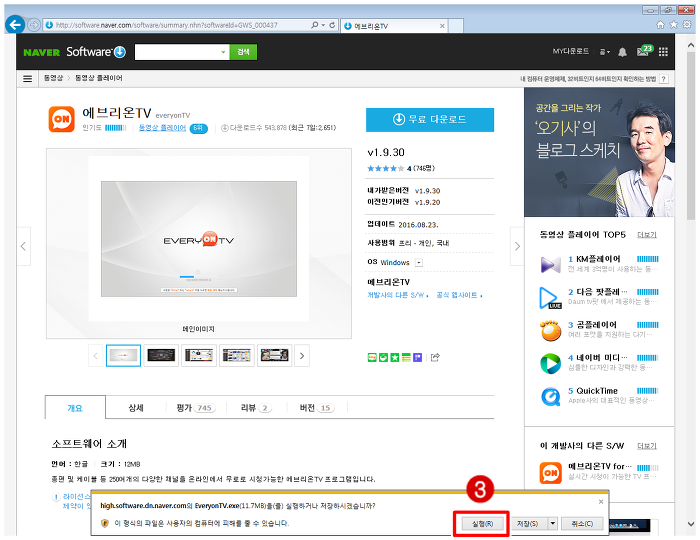The height and width of the screenshot is (540, 700).
Task: Open 개발사의 다른 S/W link
Action: point(397,295)
